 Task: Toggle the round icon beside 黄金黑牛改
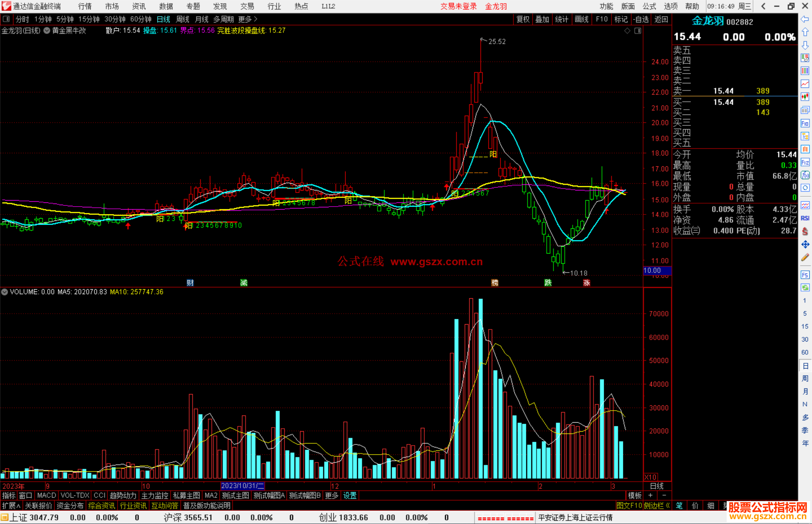pos(47,30)
